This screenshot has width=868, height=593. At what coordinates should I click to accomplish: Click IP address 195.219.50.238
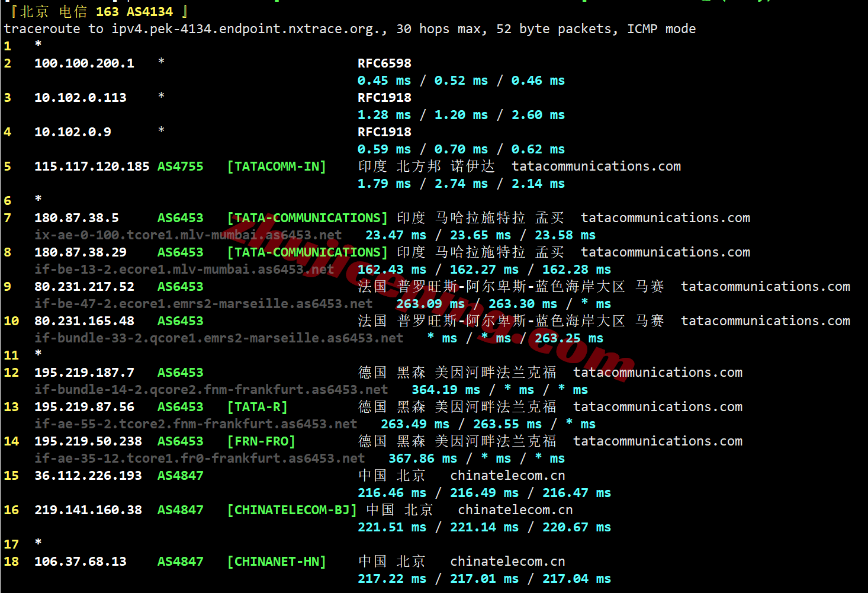pos(88,441)
